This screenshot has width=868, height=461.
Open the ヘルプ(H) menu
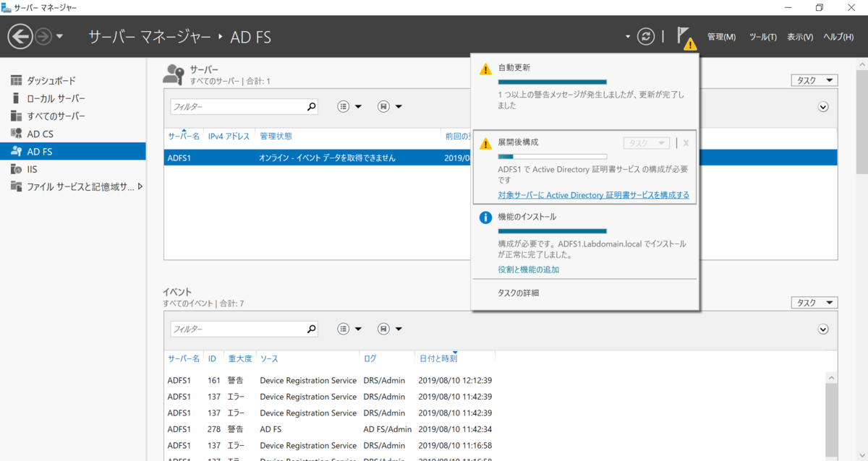pos(838,37)
